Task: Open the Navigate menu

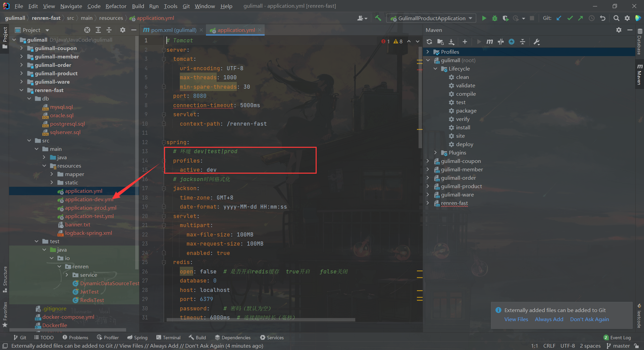Action: click(71, 6)
